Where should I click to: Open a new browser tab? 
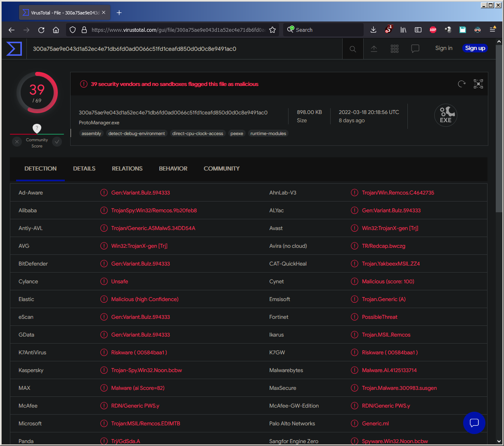119,13
